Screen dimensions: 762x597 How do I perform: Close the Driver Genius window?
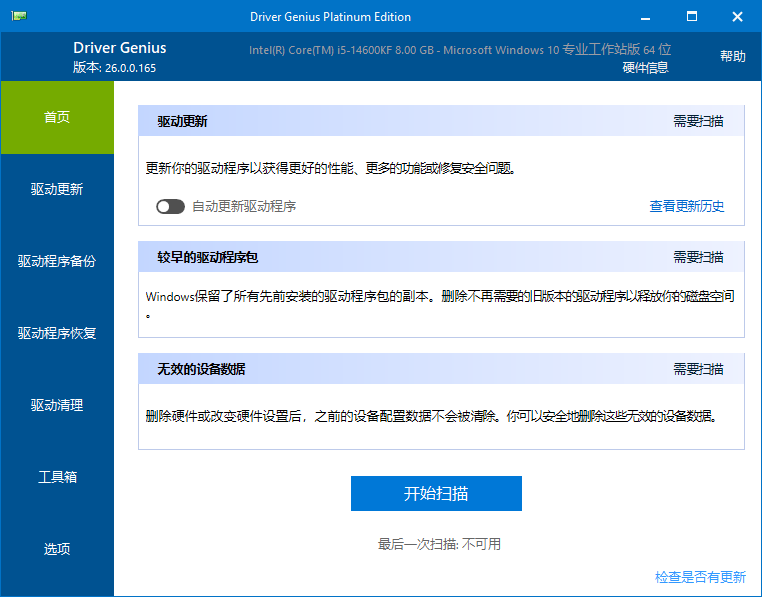coord(737,17)
